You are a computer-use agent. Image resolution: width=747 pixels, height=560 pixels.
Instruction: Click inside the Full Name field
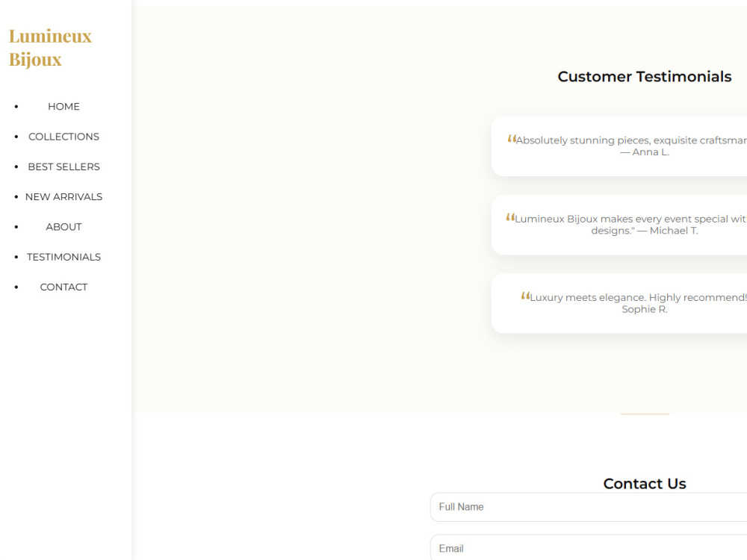tap(589, 507)
